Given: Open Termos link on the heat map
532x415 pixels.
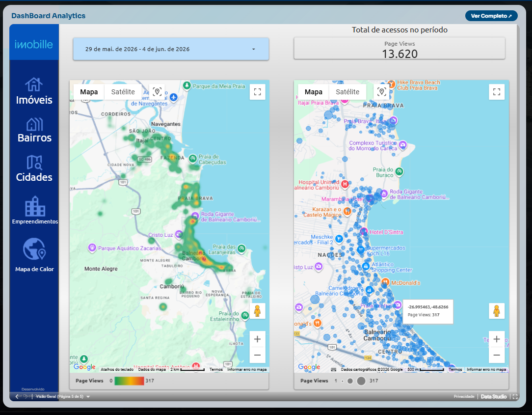Looking at the screenshot, I should [216, 369].
